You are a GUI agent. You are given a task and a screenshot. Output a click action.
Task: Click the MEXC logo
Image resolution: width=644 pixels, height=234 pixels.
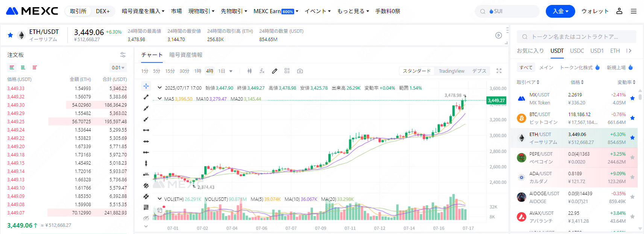[x=32, y=11]
